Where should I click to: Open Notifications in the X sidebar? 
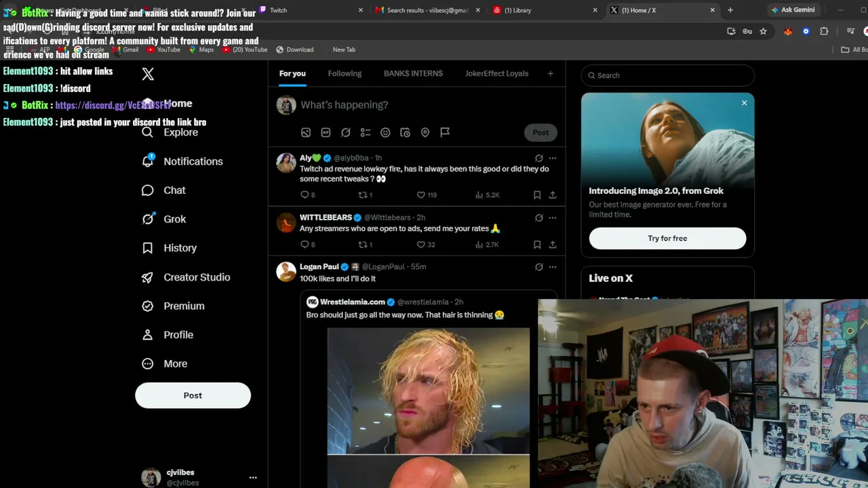[x=182, y=161]
